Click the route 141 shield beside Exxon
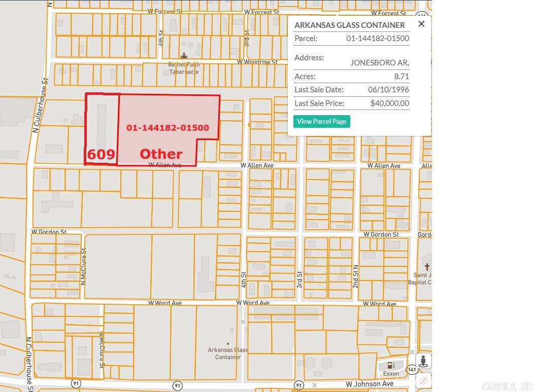The height and width of the screenshot is (392, 533). [412, 369]
